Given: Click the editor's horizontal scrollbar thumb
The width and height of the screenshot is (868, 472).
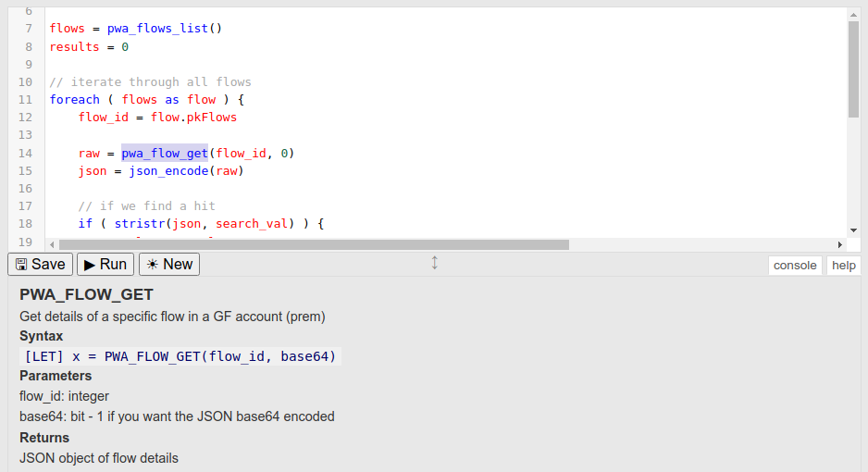Looking at the screenshot, I should (313, 244).
